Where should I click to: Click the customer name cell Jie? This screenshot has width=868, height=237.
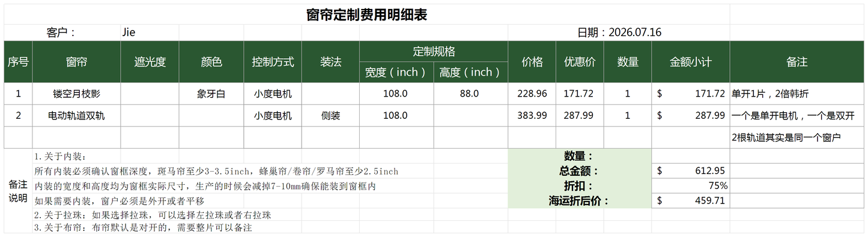(150, 32)
